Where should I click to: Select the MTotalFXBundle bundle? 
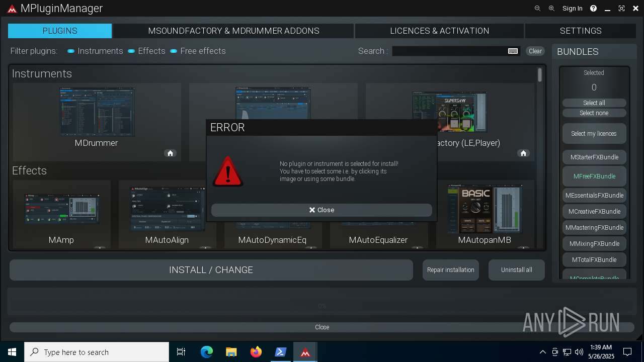594,260
